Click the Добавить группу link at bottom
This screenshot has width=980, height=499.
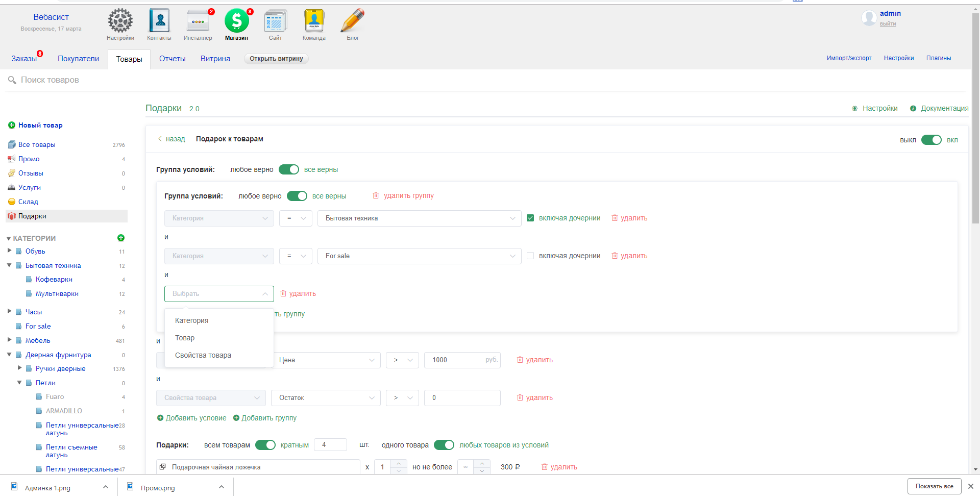click(265, 418)
